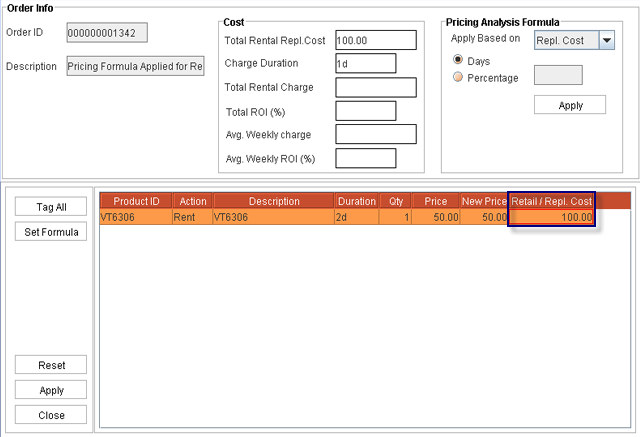This screenshot has height=437, width=640.
Task: Click the Pricing Analysis value input box
Action: point(558,76)
